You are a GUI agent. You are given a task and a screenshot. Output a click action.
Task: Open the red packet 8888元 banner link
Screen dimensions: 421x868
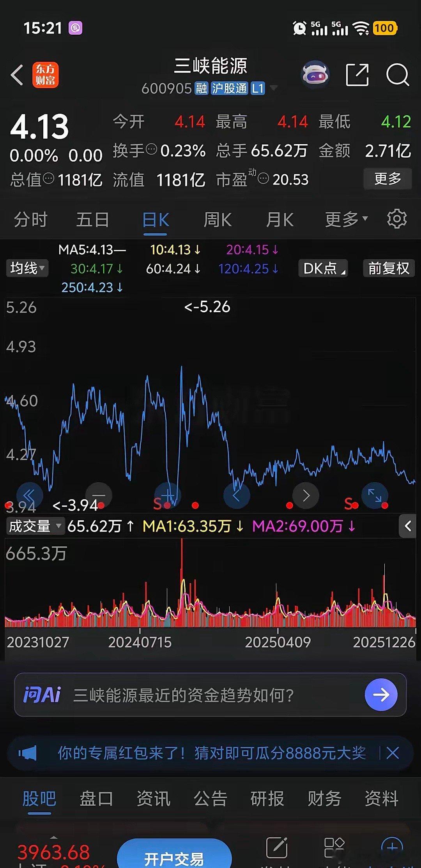click(212, 753)
